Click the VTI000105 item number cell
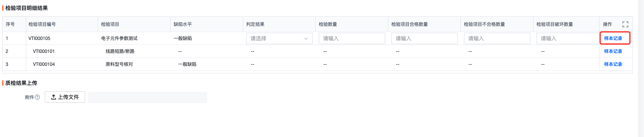Image resolution: width=644 pixels, height=137 pixels. point(40,38)
